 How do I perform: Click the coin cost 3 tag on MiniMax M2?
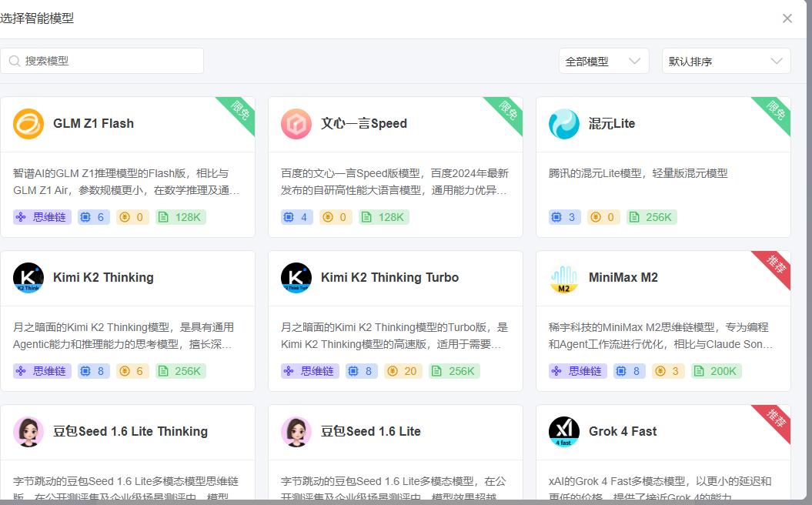pos(668,371)
